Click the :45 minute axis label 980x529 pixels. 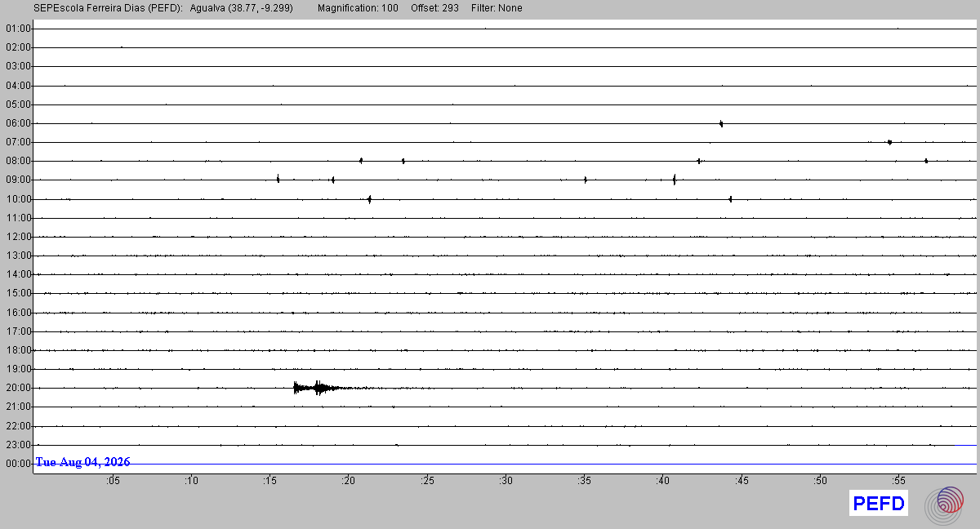[742, 481]
